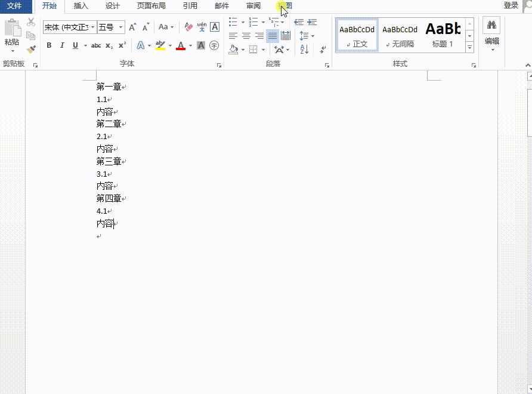Click the Cut scissors icon

point(31,22)
